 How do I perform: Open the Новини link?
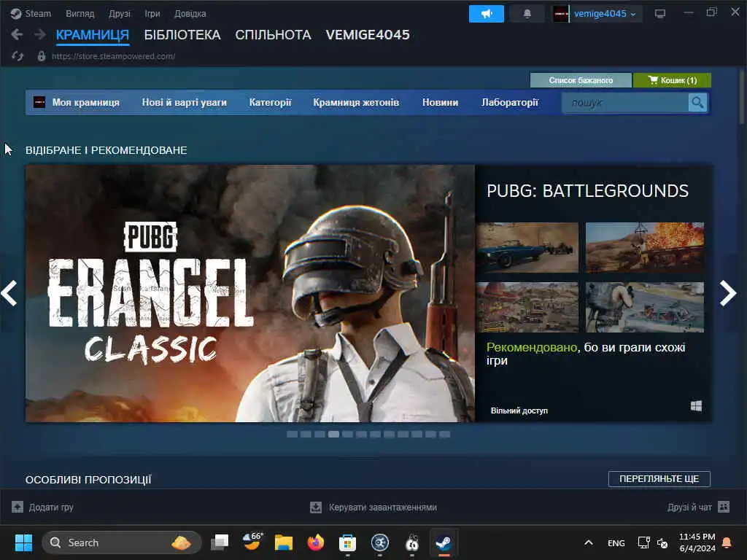click(x=440, y=102)
